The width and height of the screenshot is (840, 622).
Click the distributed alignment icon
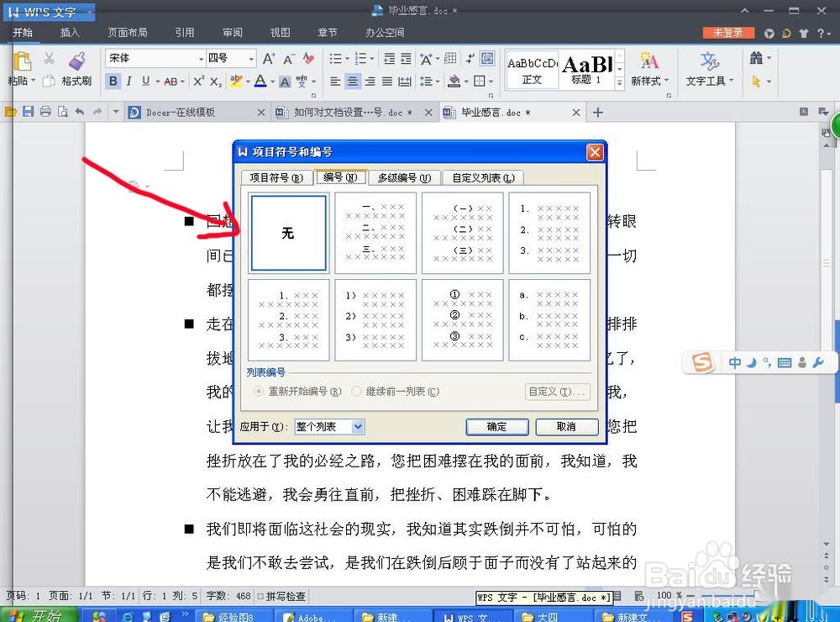pyautogui.click(x=405, y=82)
